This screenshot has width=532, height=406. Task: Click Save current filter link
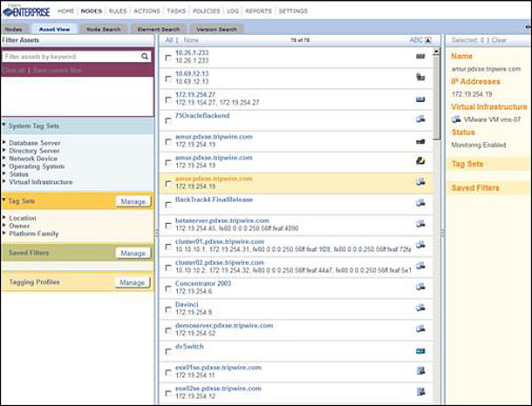point(57,71)
